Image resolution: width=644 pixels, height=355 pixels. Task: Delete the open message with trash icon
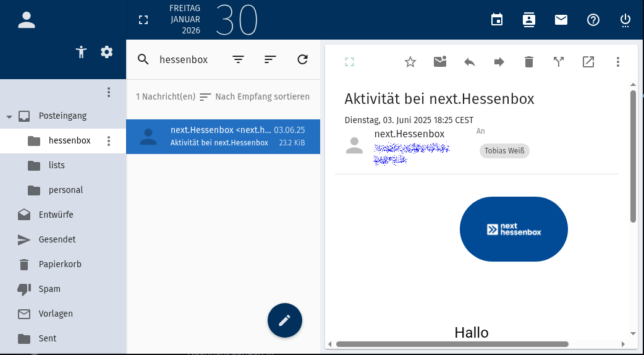coord(529,62)
